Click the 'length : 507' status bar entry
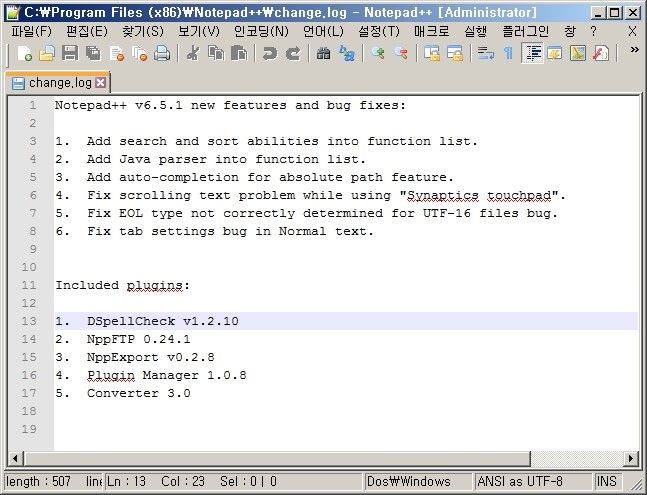The image size is (647, 495). click(x=38, y=481)
